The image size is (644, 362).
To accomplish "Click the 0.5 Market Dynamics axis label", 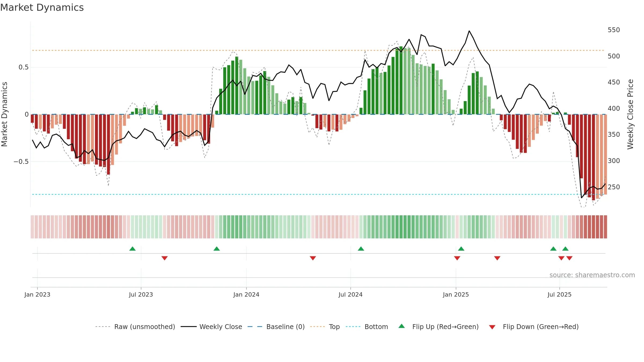I will tap(24, 67).
